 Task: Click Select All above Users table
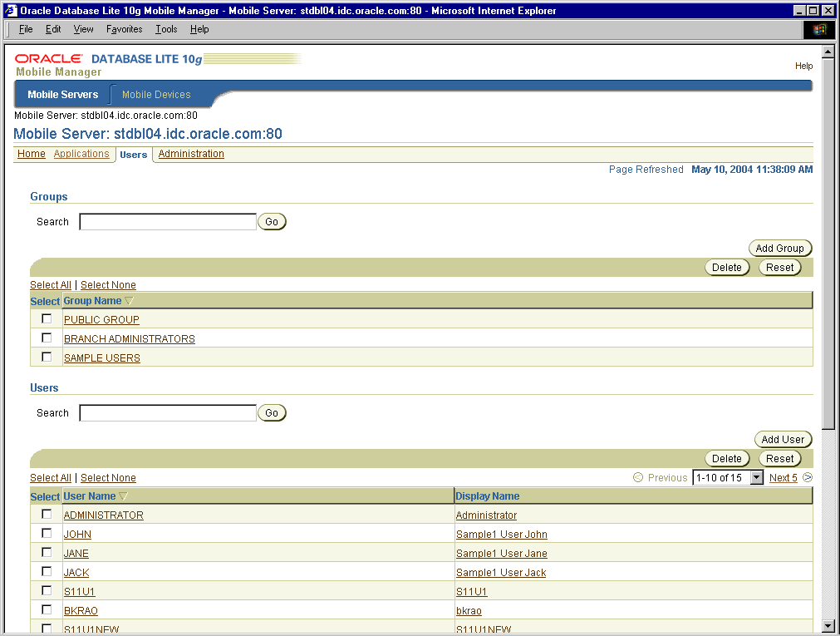click(51, 478)
